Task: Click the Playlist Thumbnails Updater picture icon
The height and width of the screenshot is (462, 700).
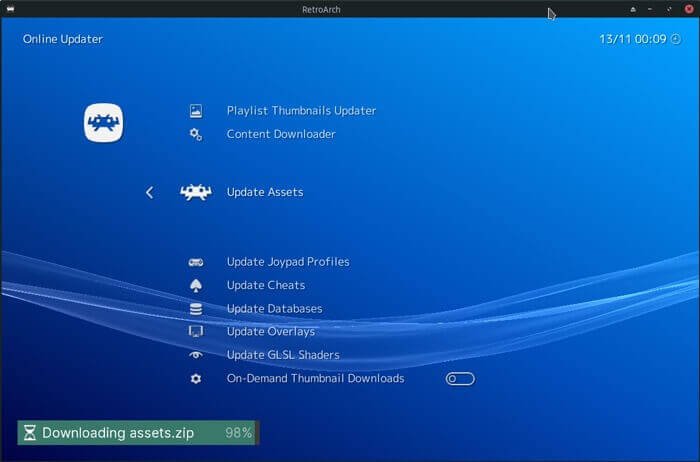Action: [196, 111]
